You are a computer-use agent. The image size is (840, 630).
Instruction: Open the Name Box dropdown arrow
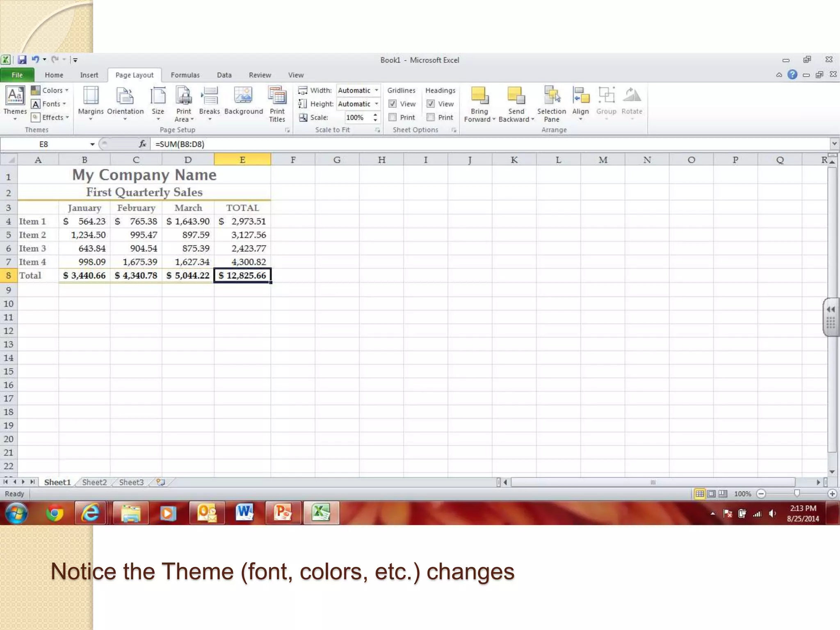92,144
